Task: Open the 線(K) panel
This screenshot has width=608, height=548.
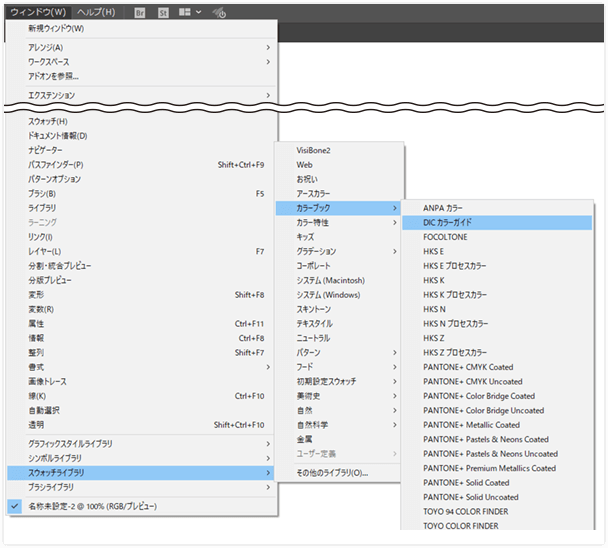Action: tap(142, 396)
